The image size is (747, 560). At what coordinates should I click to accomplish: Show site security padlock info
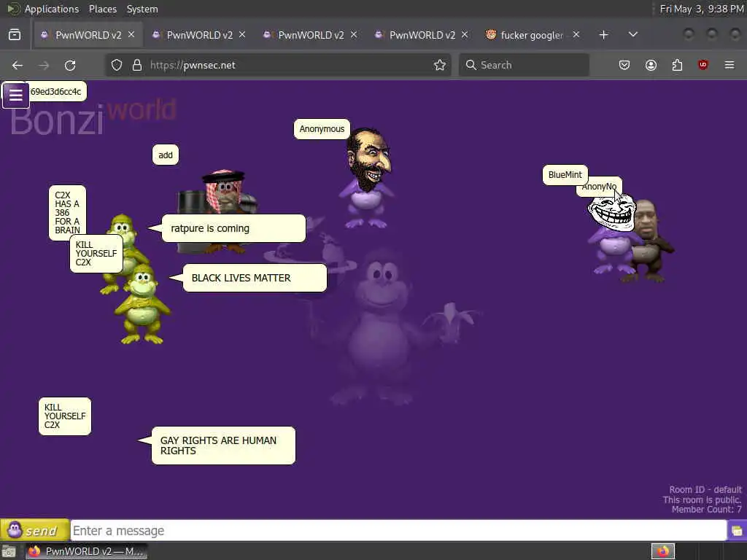(137, 65)
